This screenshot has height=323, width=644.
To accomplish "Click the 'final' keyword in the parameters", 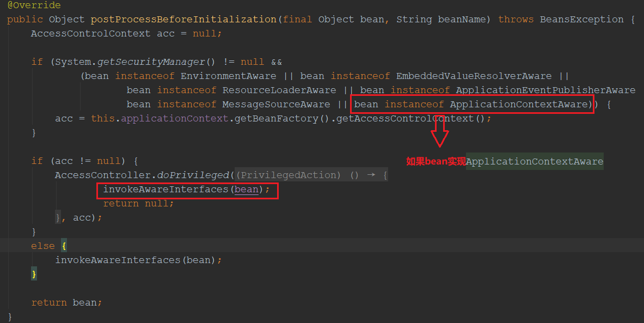I will pos(297,19).
